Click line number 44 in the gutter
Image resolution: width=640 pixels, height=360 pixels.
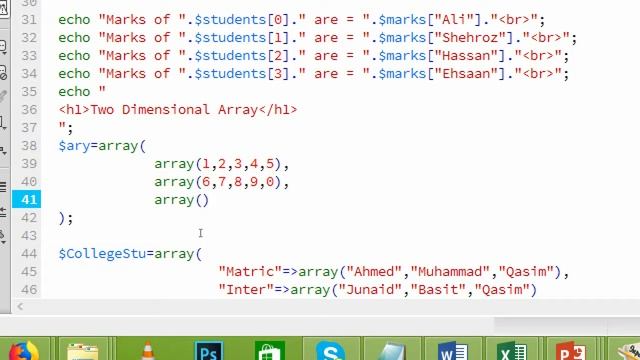click(29, 253)
